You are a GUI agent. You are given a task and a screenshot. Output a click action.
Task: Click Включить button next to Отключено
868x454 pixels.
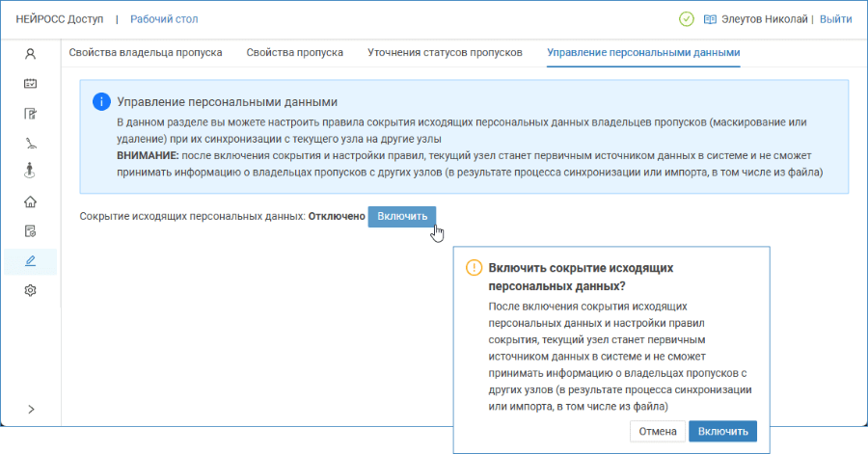click(x=402, y=216)
